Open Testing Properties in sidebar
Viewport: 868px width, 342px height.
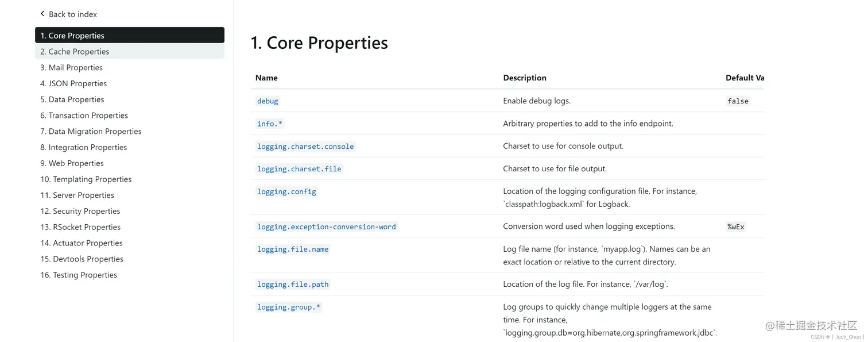coord(79,275)
